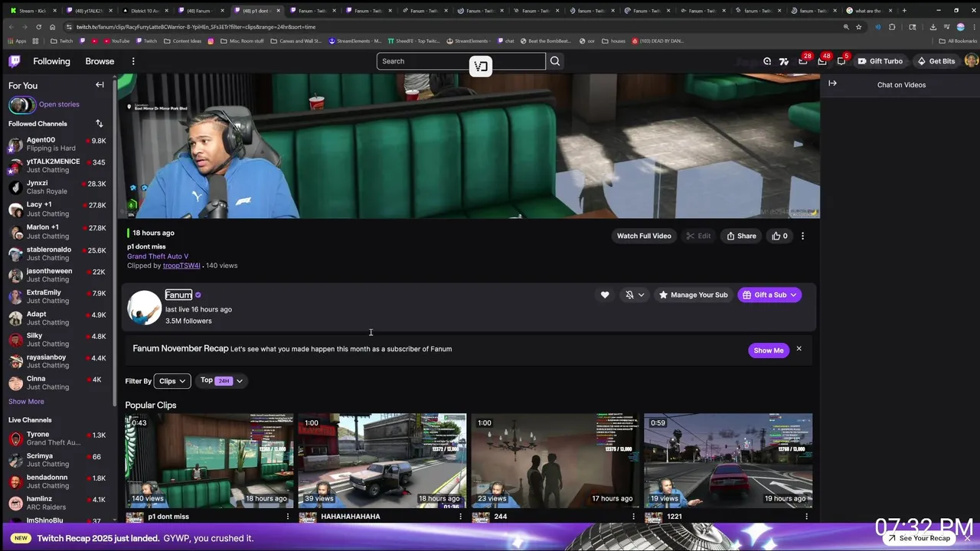Collapse the Chat on Videos panel
The height and width of the screenshot is (551, 980).
(x=832, y=83)
